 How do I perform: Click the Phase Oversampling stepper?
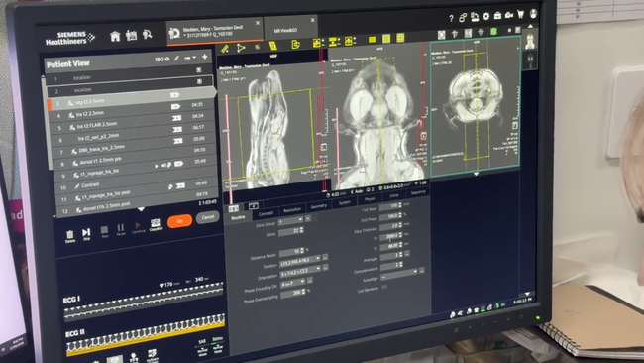(x=303, y=291)
